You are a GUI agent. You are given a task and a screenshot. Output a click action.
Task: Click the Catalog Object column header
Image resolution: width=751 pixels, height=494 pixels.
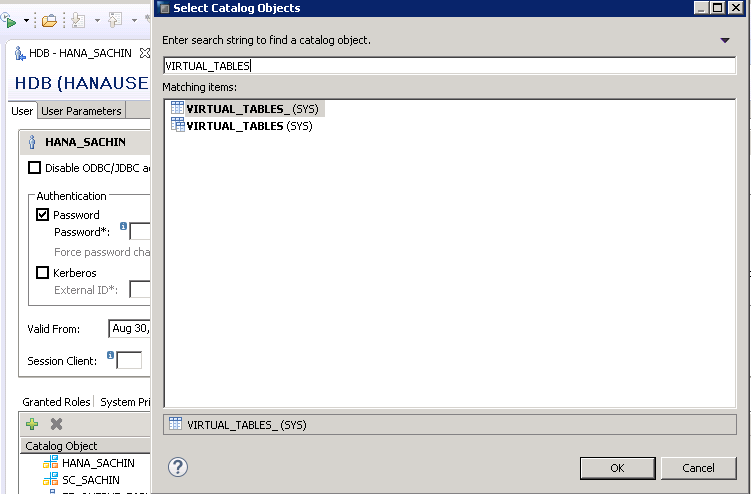pos(85,446)
